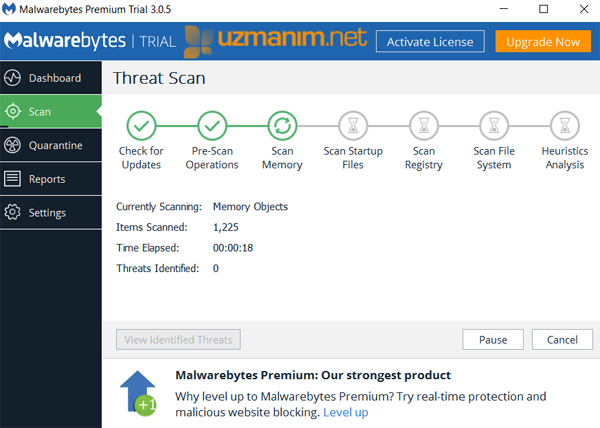The image size is (600, 428).
Task: Pause the running threat scan
Action: click(x=493, y=340)
